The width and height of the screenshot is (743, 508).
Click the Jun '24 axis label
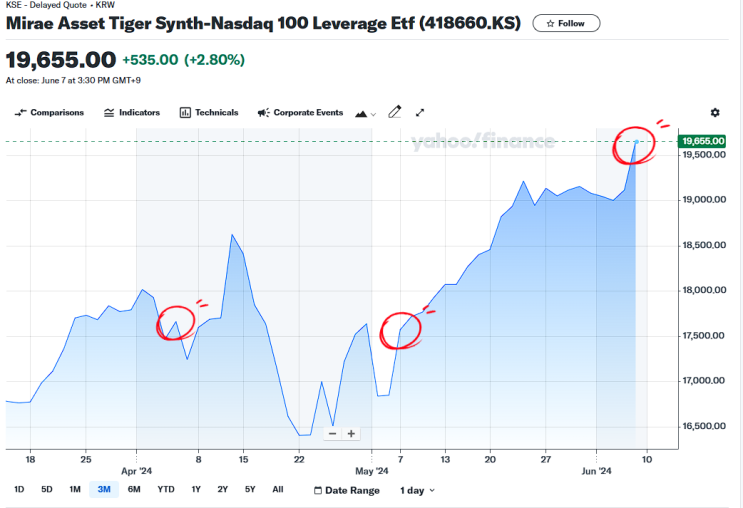(597, 471)
